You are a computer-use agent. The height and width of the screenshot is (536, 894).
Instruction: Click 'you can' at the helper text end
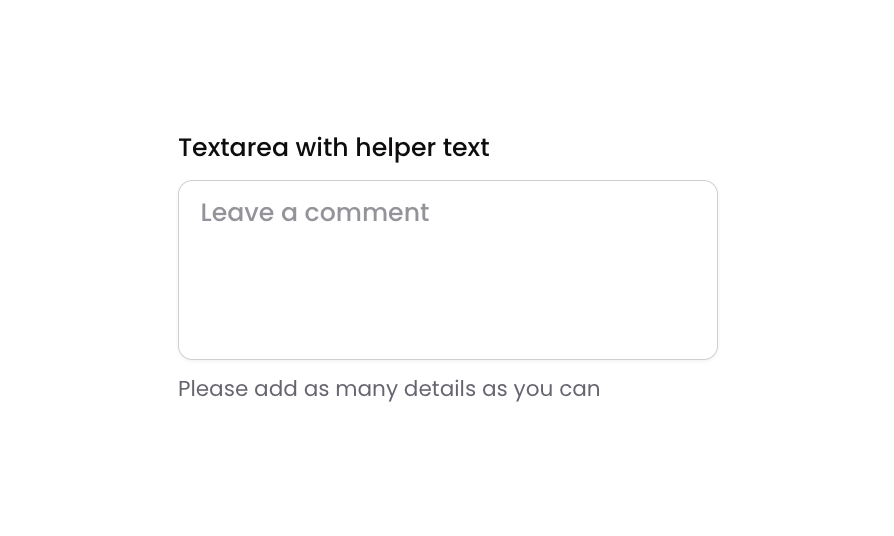coord(557,389)
